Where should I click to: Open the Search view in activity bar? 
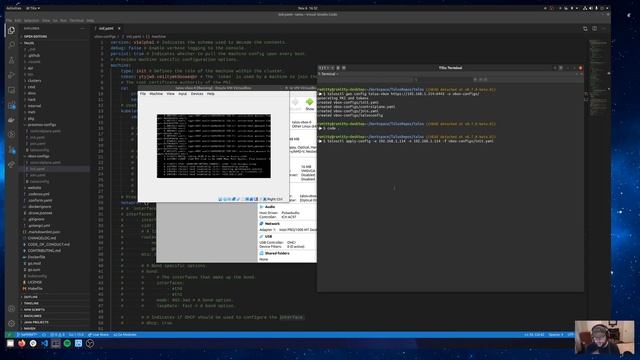(11, 45)
